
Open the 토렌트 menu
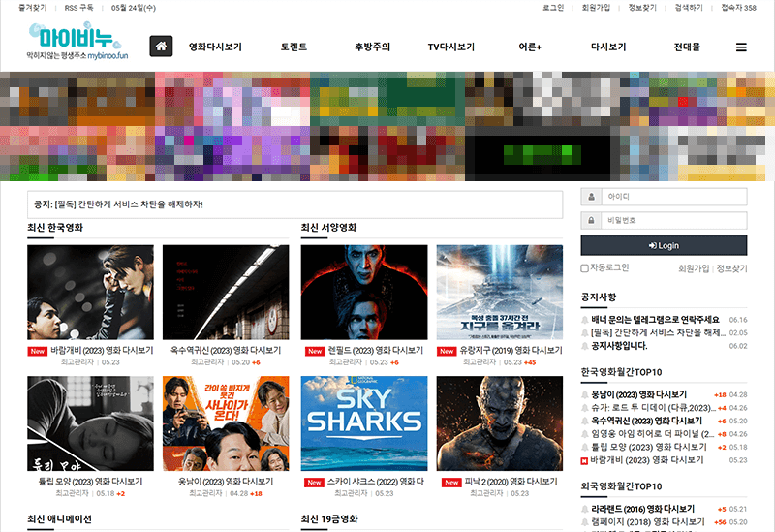(294, 47)
